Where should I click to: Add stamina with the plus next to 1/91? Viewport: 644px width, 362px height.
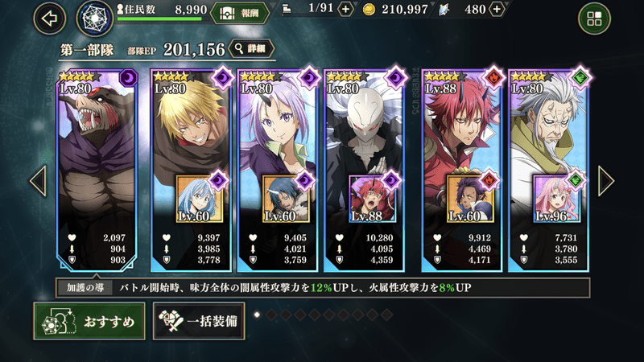346,9
